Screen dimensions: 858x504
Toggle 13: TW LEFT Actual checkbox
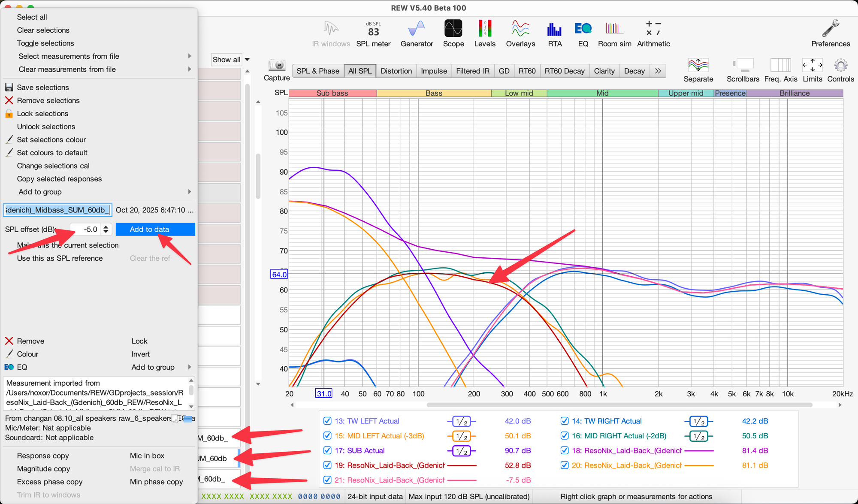click(327, 421)
